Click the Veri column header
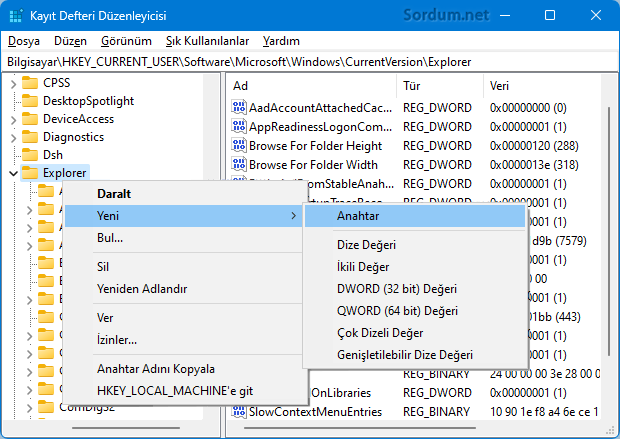 click(x=542, y=86)
